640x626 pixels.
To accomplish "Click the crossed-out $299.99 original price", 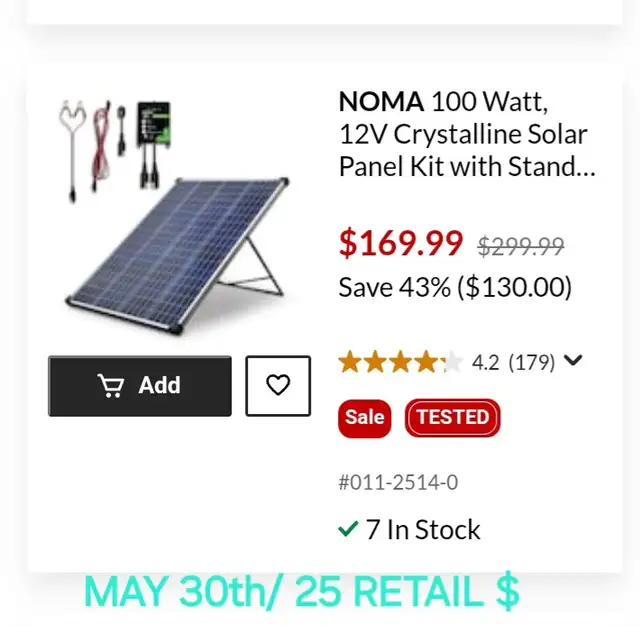I will [x=521, y=246].
